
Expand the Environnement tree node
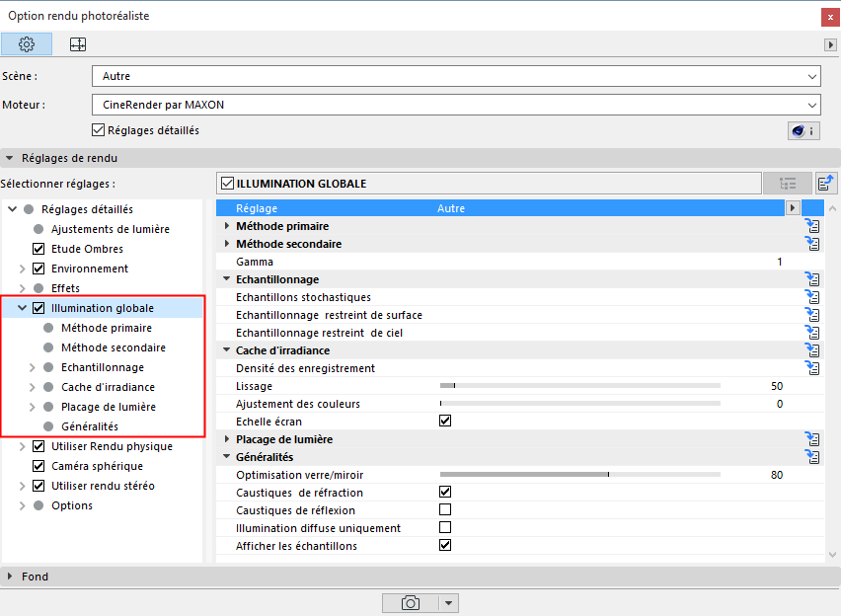pyautogui.click(x=23, y=269)
